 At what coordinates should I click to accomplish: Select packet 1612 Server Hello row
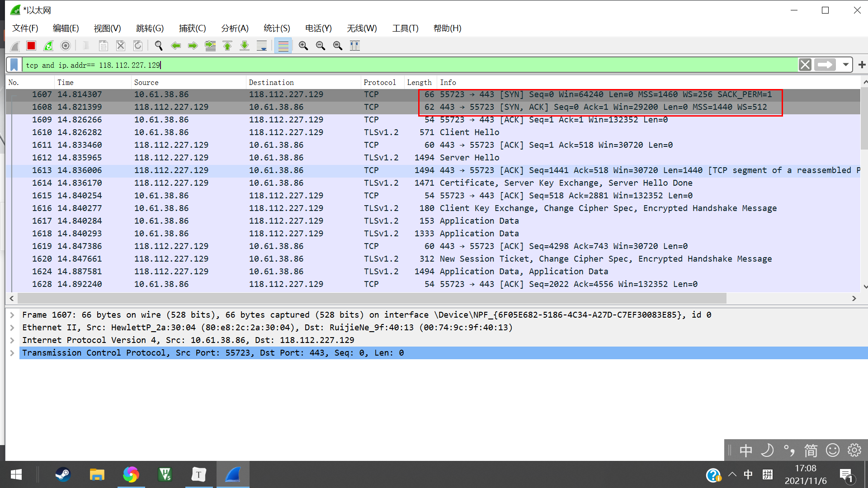click(x=433, y=158)
